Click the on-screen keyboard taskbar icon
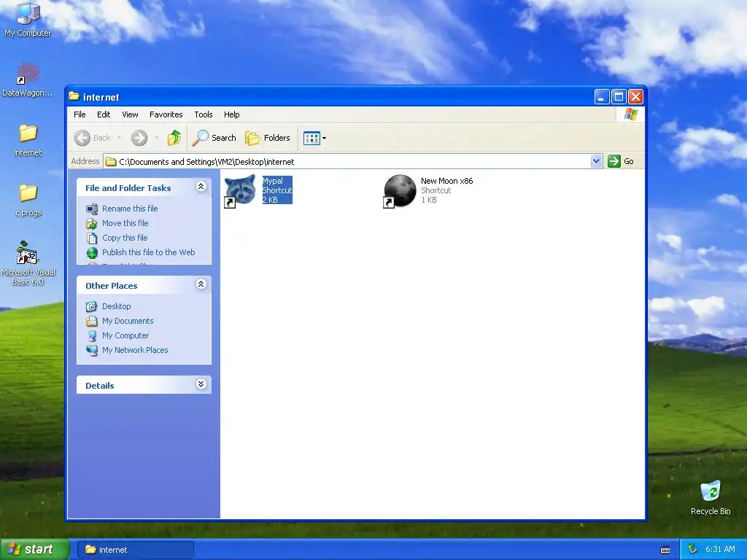This screenshot has width=747, height=560. (665, 550)
